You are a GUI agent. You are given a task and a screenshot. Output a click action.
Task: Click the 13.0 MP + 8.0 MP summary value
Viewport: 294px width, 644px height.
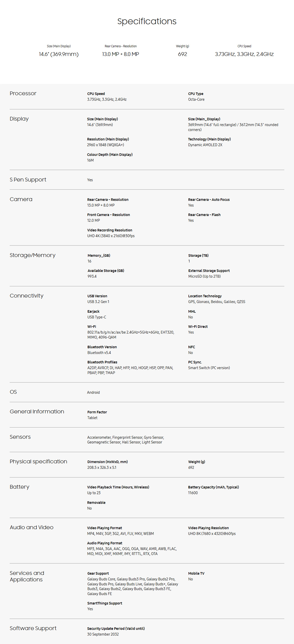(120, 54)
